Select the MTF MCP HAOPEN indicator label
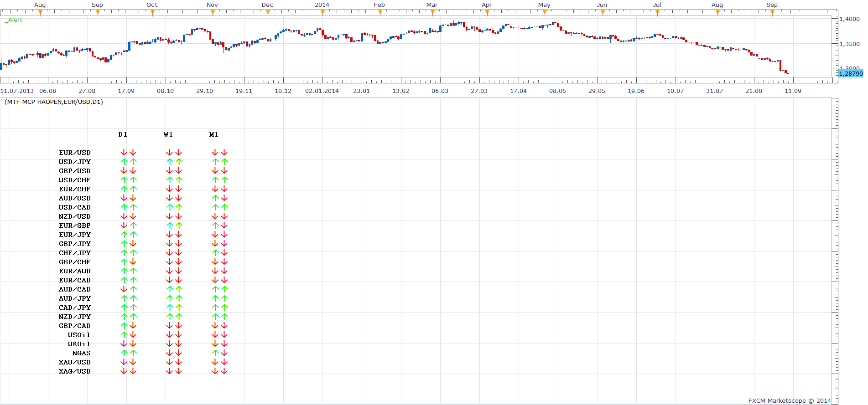 54,102
